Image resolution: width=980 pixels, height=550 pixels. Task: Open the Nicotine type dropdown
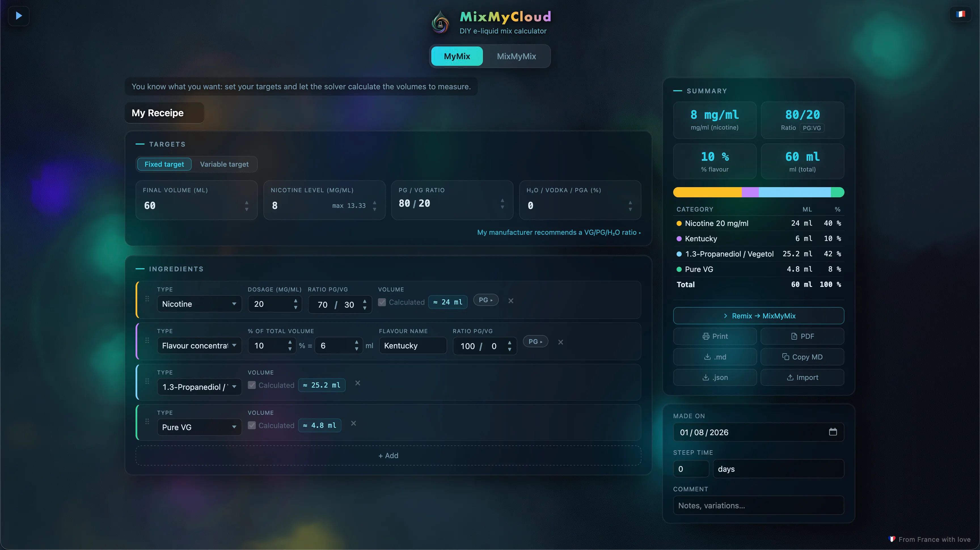point(199,304)
